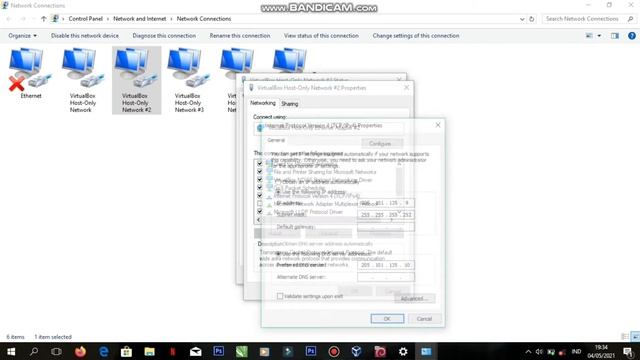Open taskbar search magnifier

(34, 351)
